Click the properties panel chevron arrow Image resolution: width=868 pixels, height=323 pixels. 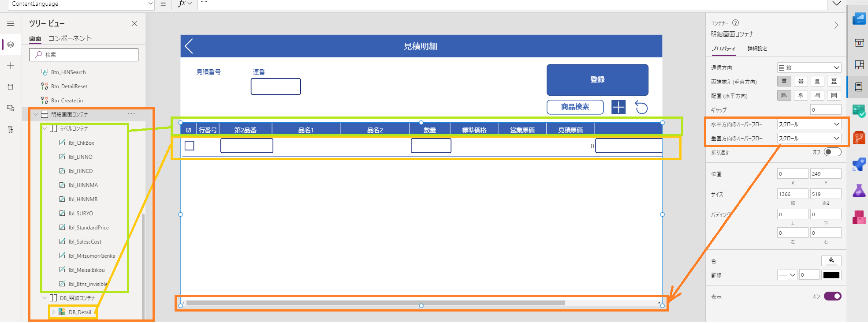(836, 25)
